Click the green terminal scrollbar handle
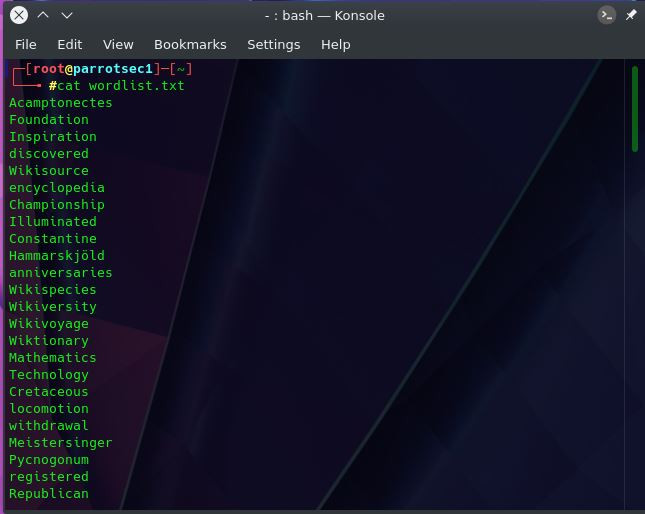Viewport: 645px width, 514px height. point(635,109)
